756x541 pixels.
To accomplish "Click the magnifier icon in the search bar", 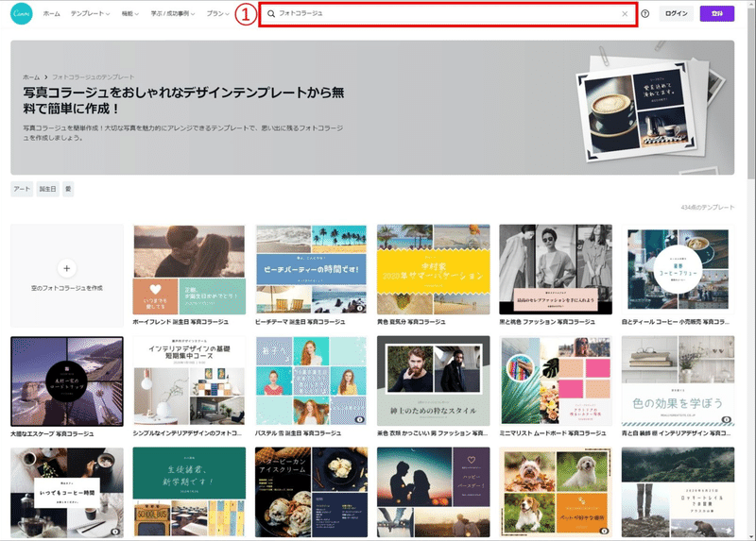I will [x=271, y=14].
